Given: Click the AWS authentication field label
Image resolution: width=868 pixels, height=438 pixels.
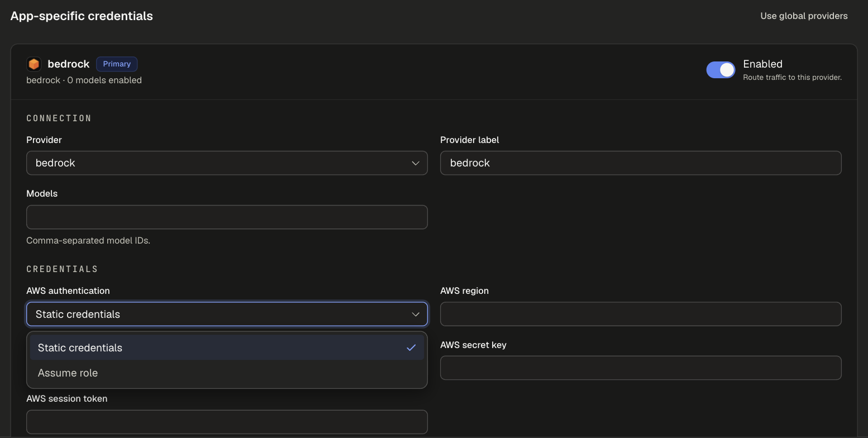Looking at the screenshot, I should [68, 291].
